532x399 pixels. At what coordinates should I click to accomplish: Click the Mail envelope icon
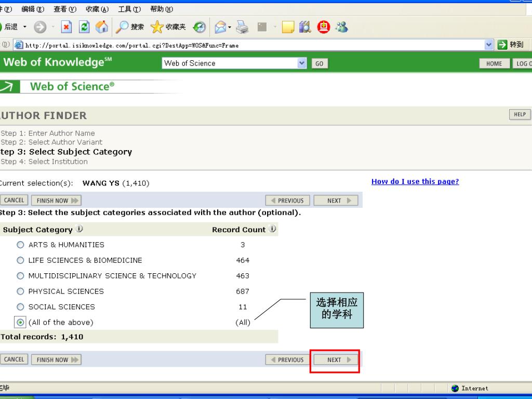tap(220, 27)
